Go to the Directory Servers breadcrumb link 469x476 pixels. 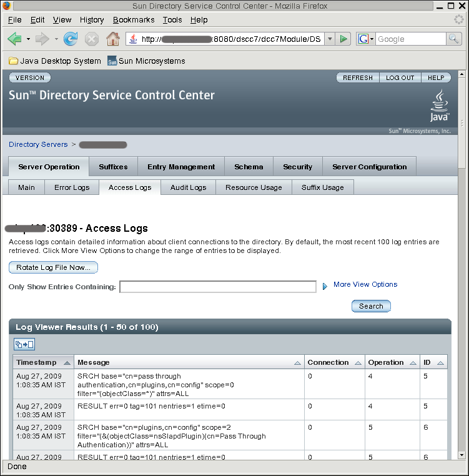[x=38, y=144]
